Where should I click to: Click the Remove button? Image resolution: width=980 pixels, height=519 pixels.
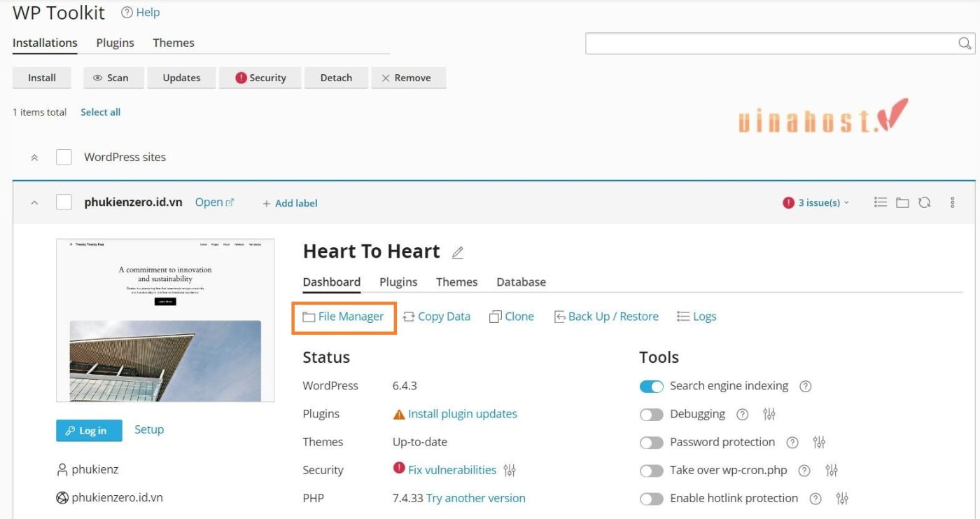409,78
